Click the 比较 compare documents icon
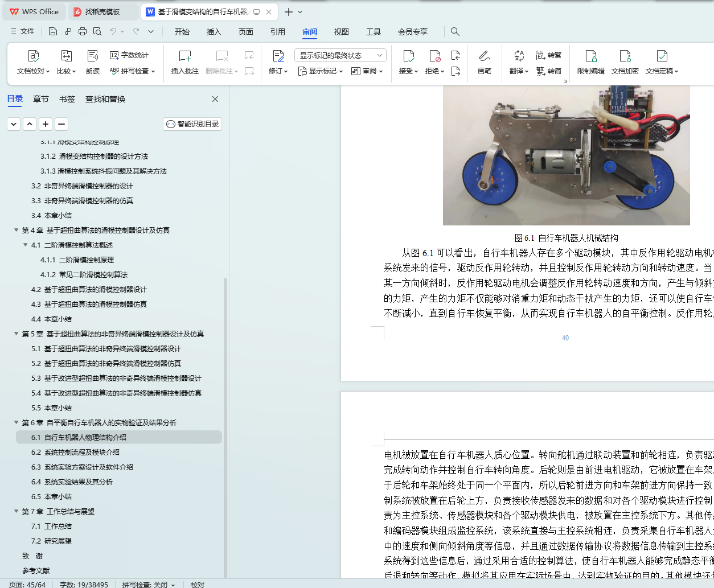The height and width of the screenshot is (588, 714). click(x=67, y=56)
